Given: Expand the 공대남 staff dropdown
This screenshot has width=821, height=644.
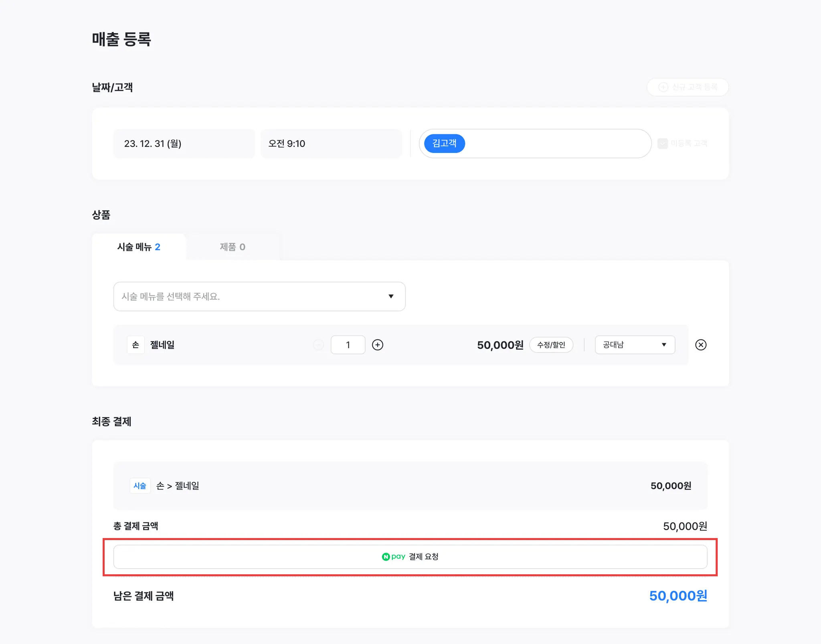Looking at the screenshot, I should point(635,345).
